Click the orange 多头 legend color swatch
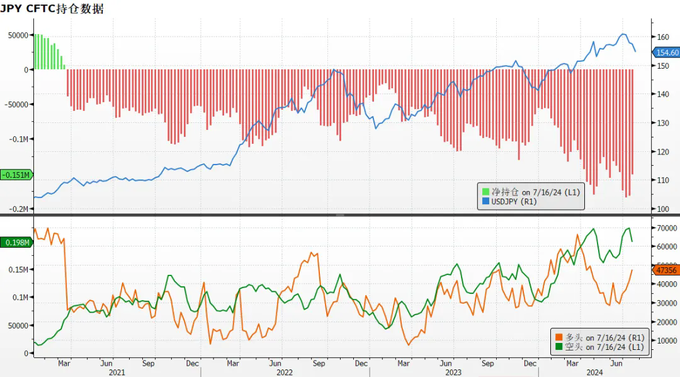 click(x=559, y=338)
